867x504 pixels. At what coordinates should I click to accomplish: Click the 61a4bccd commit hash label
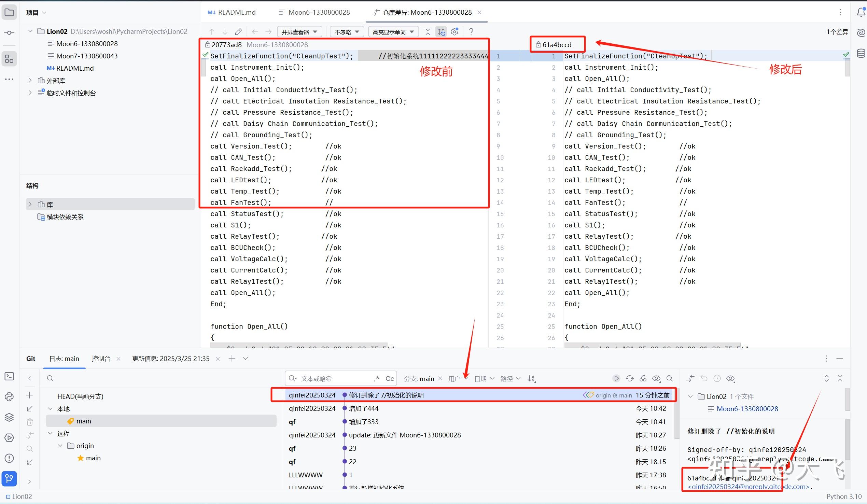[x=557, y=44]
